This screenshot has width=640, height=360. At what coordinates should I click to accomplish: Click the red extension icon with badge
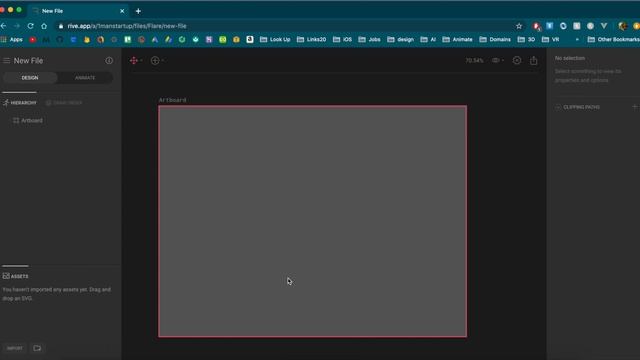click(536, 26)
